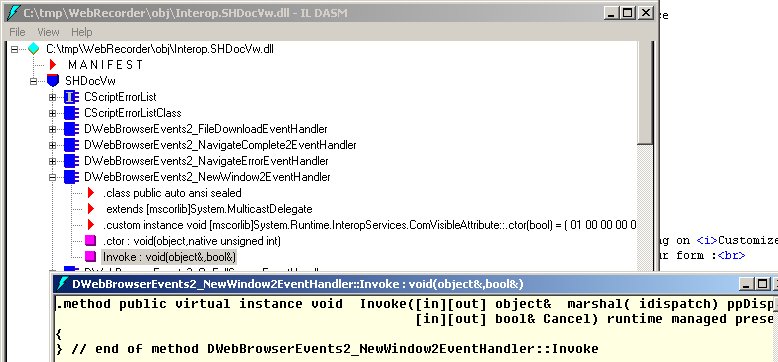Minimize the Invoke disassembly window
Screen dimensions: 778x362
(747, 284)
